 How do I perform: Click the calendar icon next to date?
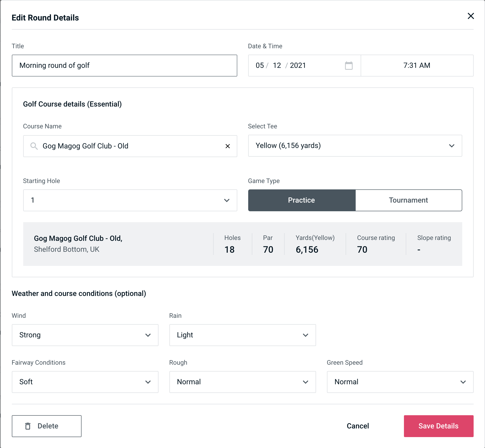tap(349, 65)
